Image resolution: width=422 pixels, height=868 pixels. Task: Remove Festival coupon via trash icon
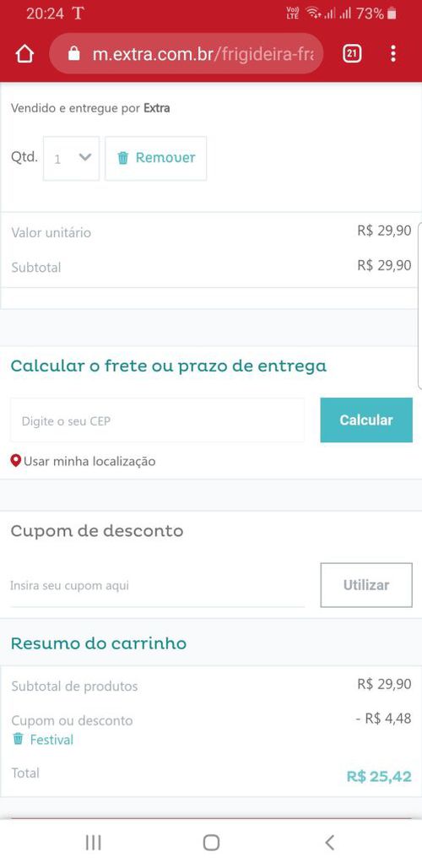(x=19, y=739)
